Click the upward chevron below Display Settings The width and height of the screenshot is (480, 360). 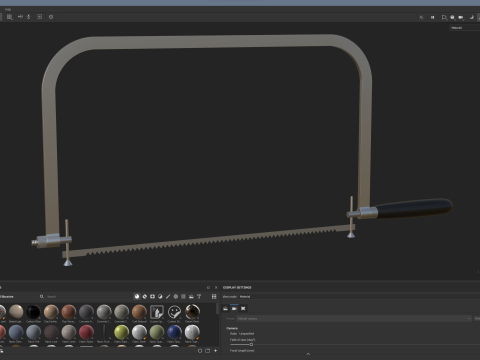(x=308, y=354)
